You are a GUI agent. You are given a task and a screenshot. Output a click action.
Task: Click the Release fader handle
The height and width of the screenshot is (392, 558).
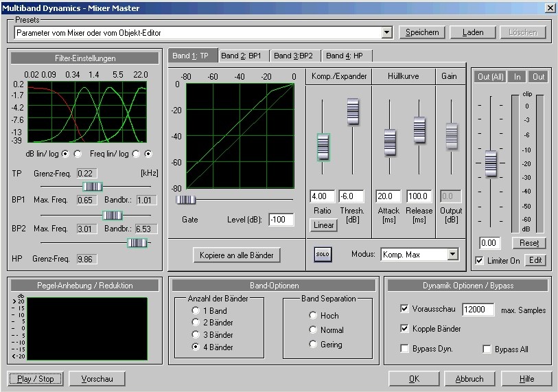pyautogui.click(x=419, y=130)
